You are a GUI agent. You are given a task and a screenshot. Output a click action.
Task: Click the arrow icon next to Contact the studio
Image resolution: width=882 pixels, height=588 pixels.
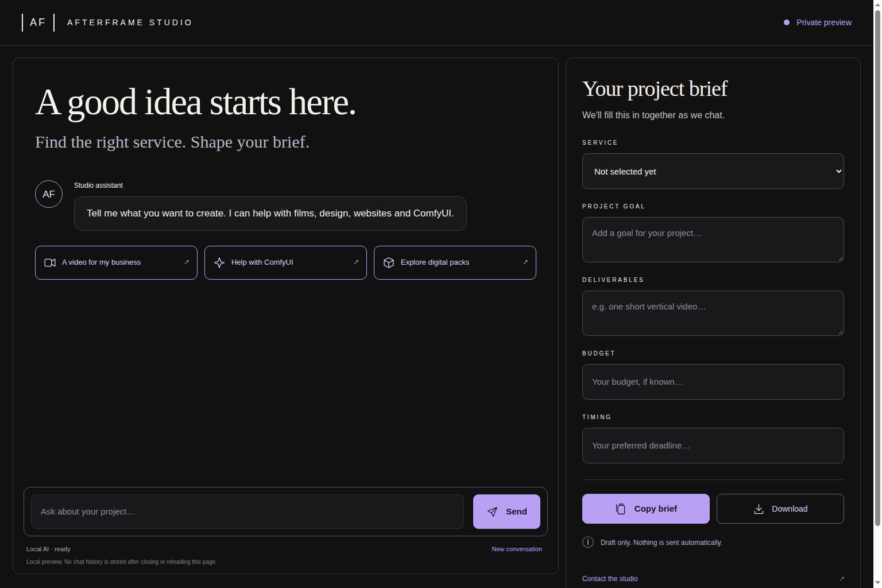coord(842,578)
